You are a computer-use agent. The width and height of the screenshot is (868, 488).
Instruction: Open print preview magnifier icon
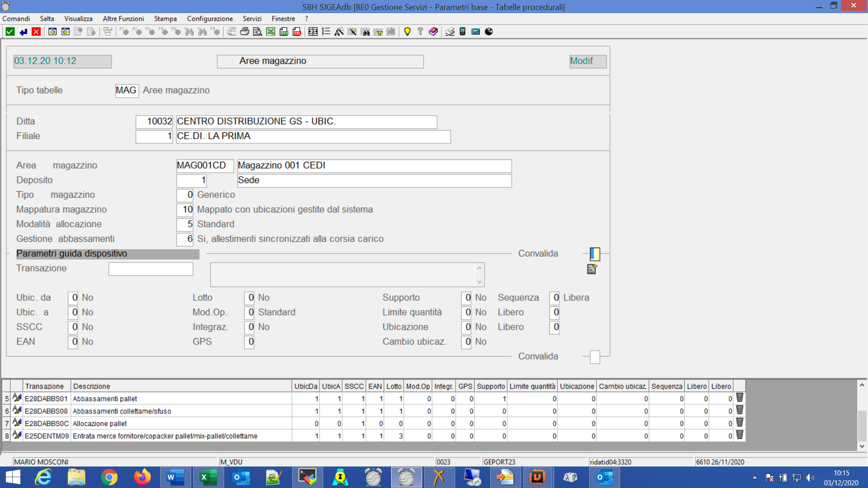258,32
